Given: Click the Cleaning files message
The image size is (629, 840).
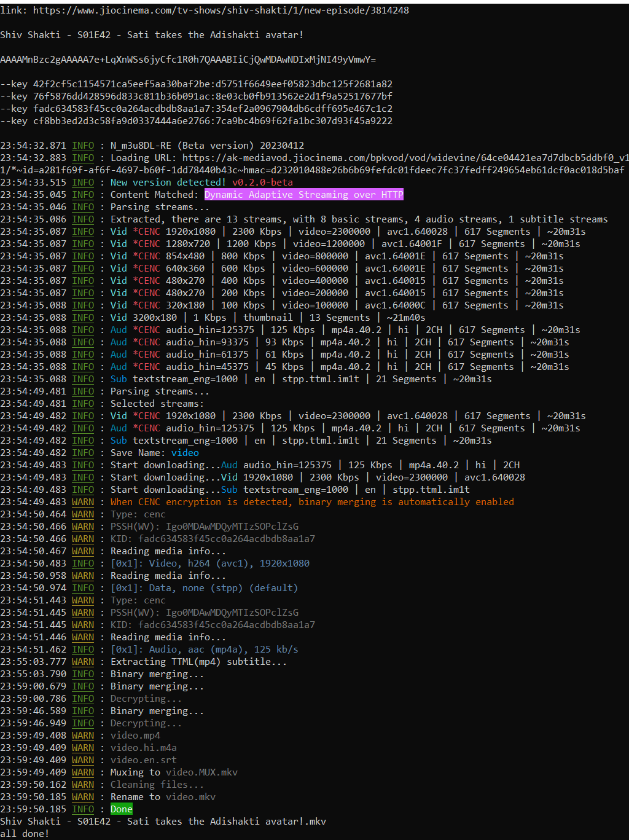Looking at the screenshot, I should tap(157, 785).
